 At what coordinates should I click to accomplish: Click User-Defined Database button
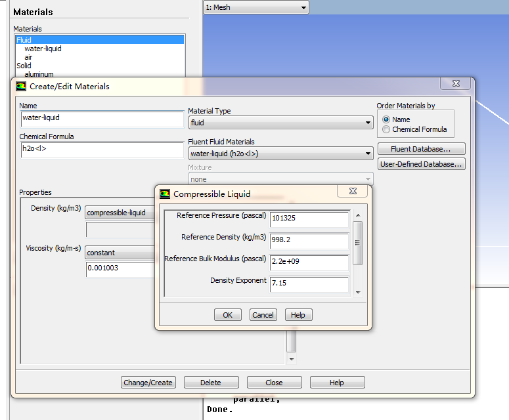point(422,164)
